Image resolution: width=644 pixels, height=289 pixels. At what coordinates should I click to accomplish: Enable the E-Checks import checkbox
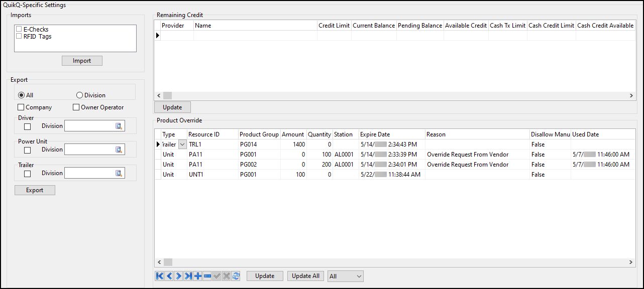coord(19,29)
